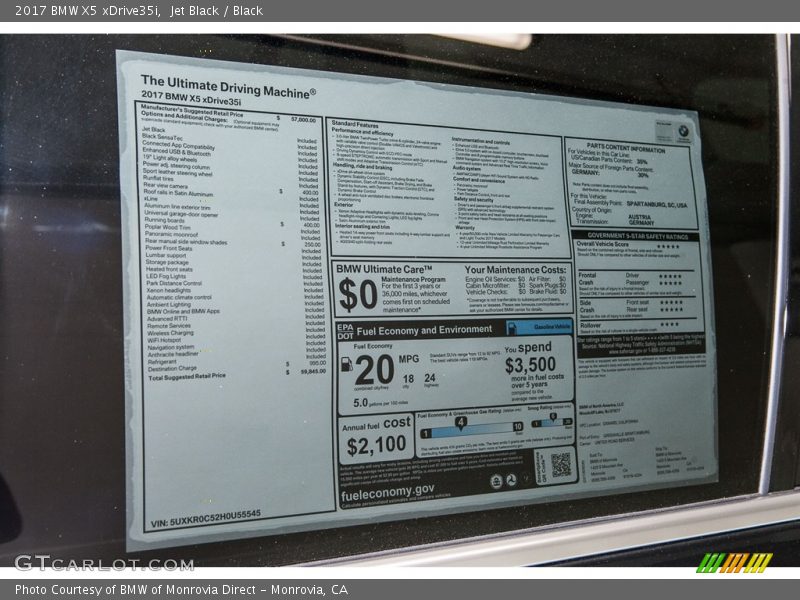The height and width of the screenshot is (600, 800).
Task: Click the overall vehicle score stars
Action: click(667, 246)
